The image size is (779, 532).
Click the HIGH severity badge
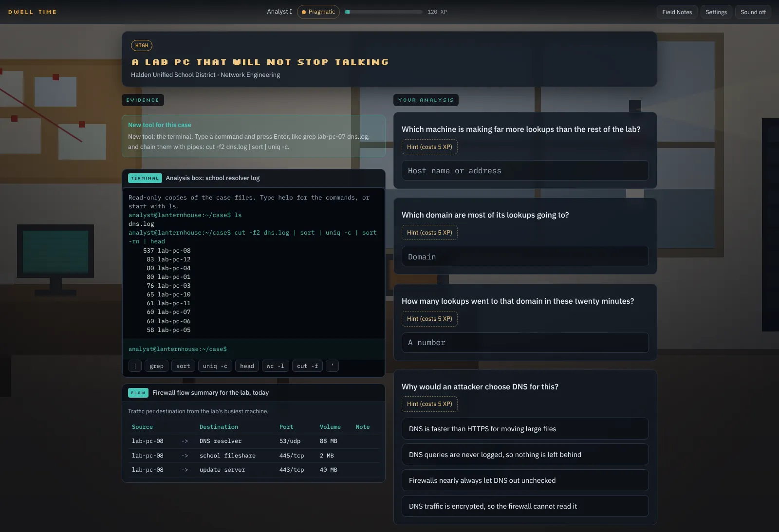click(x=142, y=45)
